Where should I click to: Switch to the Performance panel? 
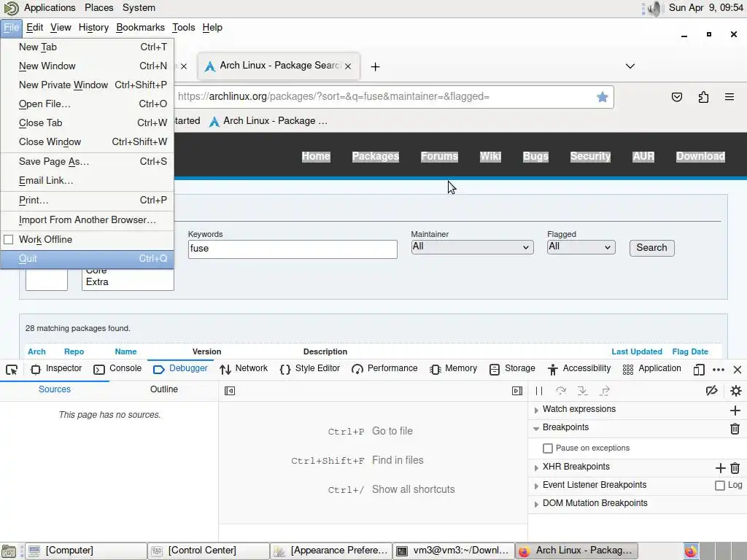point(384,368)
